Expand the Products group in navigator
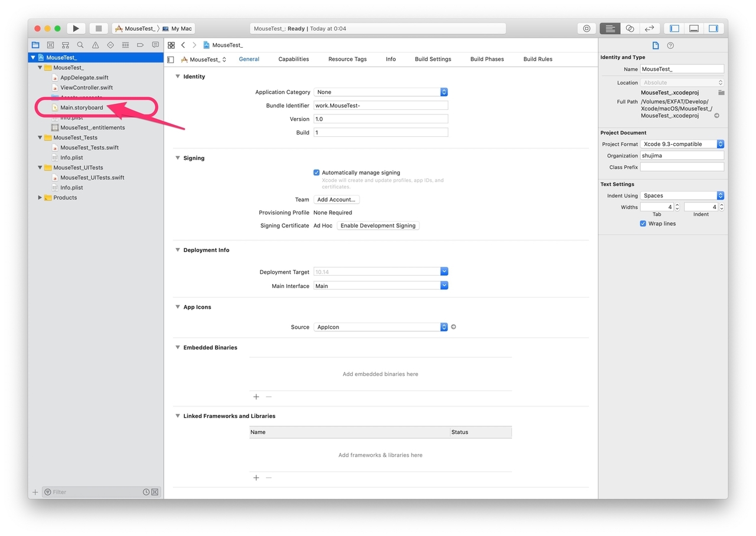This screenshot has width=756, height=536. click(x=40, y=198)
